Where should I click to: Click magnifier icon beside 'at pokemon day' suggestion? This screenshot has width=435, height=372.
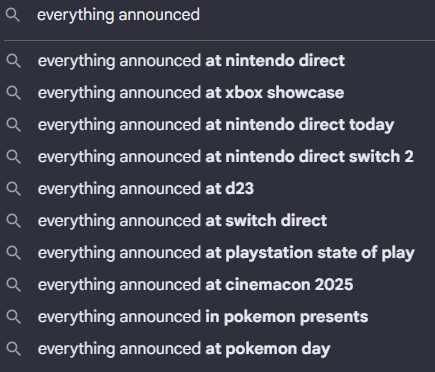(x=14, y=349)
